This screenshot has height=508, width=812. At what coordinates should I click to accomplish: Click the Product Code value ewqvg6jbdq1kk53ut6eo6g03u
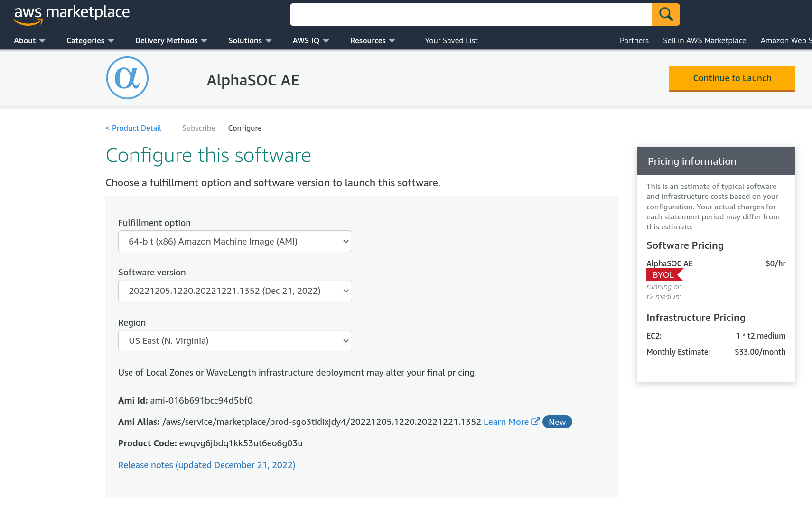tap(241, 443)
